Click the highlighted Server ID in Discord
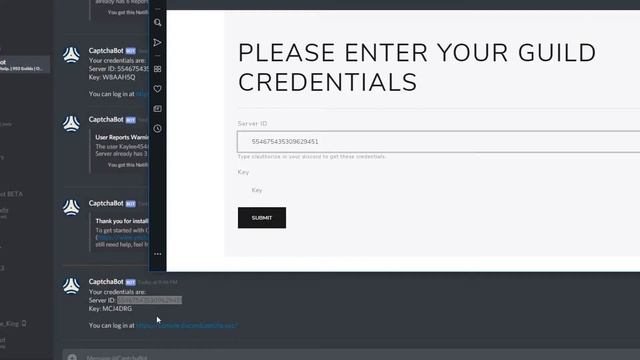 point(149,300)
